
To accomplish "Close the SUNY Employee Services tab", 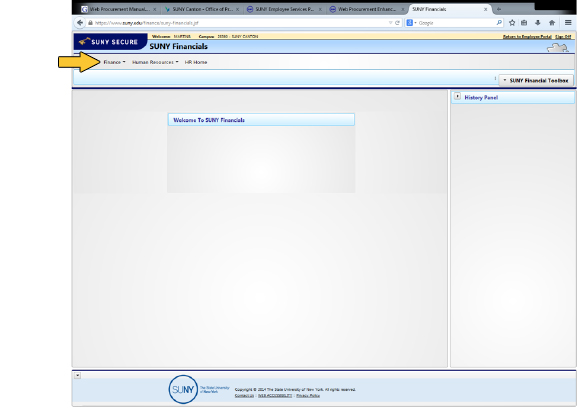I will pyautogui.click(x=320, y=9).
